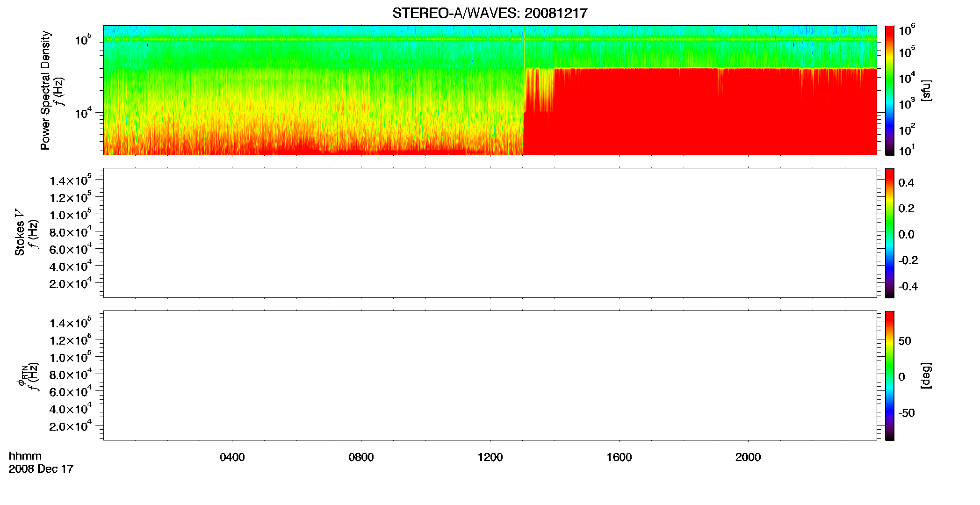Click the hhmm axis label
This screenshot has width=980, height=505.
[25, 456]
